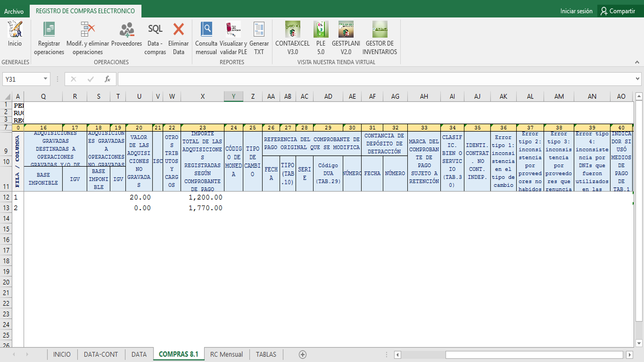
Task: Select column AH header
Action: (x=424, y=97)
